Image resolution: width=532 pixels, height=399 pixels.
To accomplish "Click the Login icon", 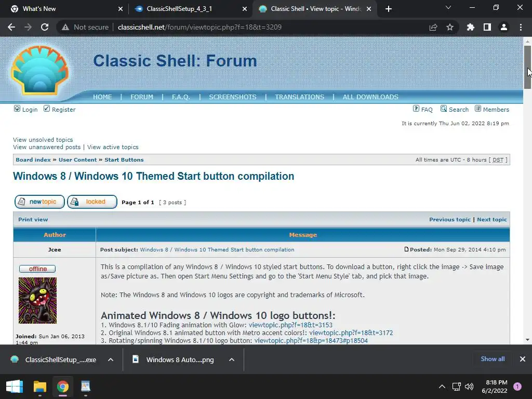I will (x=17, y=109).
